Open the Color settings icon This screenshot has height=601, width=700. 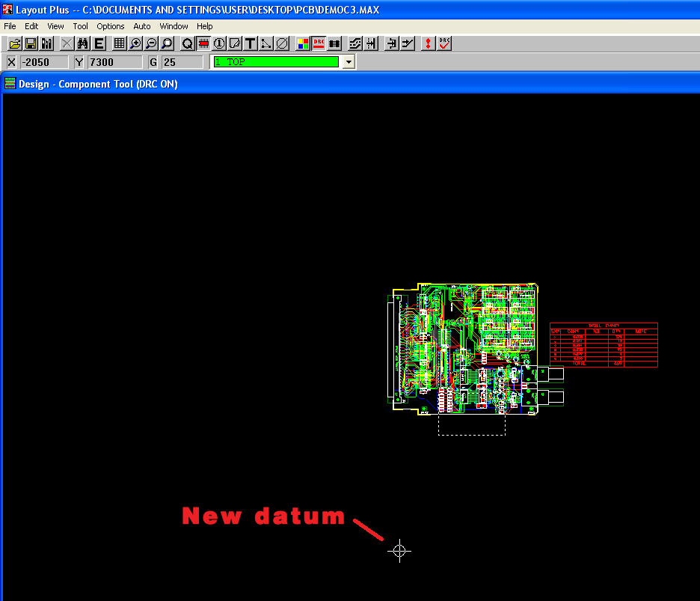pos(303,44)
